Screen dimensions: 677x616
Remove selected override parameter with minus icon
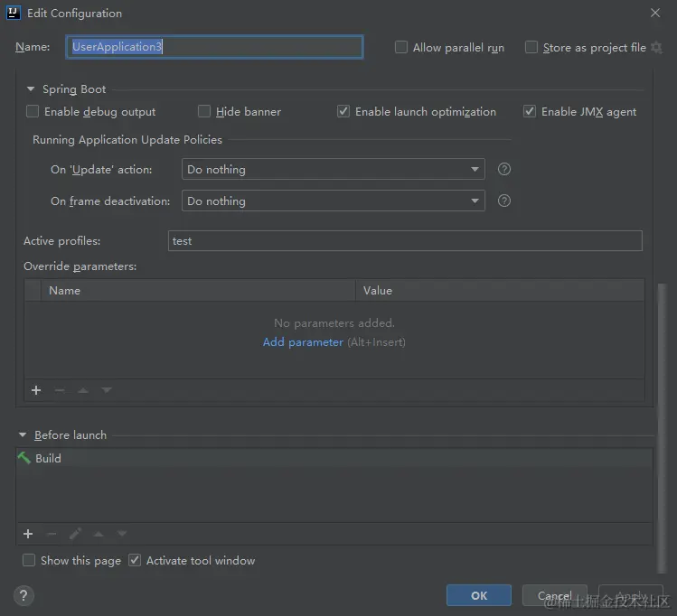[x=60, y=390]
